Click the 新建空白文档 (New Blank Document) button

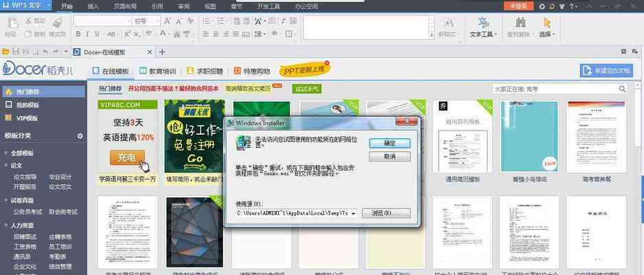(606, 70)
